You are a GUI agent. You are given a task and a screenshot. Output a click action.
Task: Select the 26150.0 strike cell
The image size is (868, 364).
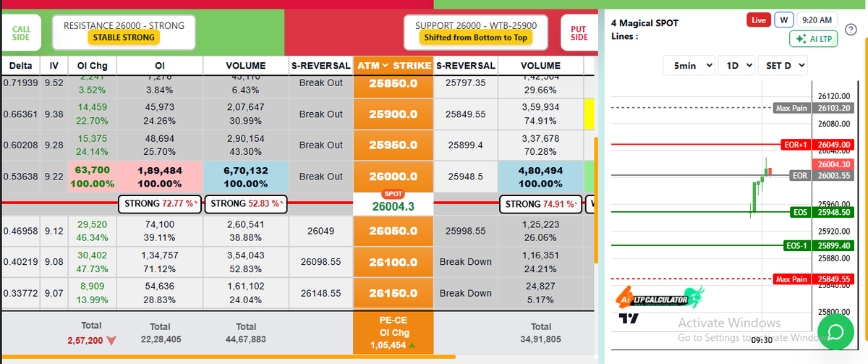(x=393, y=293)
